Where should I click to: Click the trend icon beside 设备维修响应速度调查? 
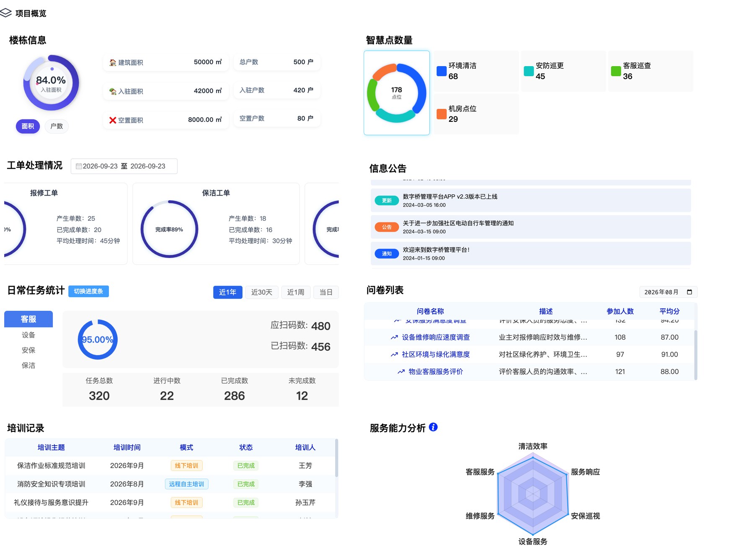click(394, 337)
